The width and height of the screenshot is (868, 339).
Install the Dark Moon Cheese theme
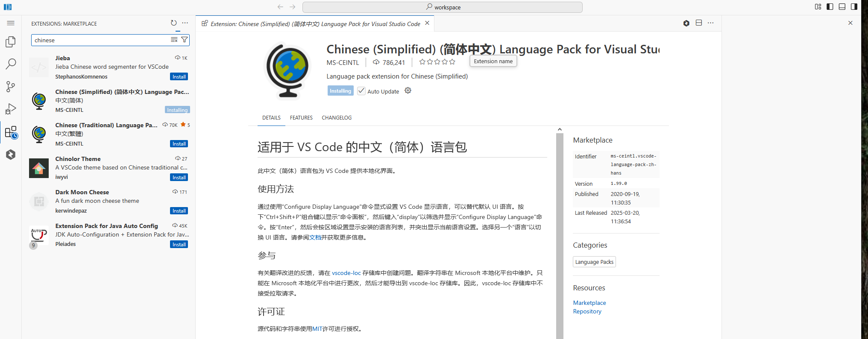click(179, 211)
